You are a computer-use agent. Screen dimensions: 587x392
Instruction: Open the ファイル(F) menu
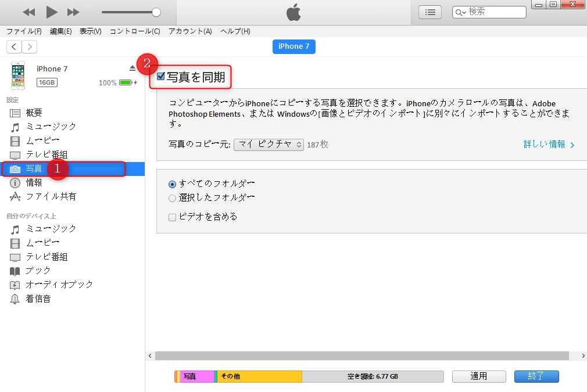click(x=24, y=31)
